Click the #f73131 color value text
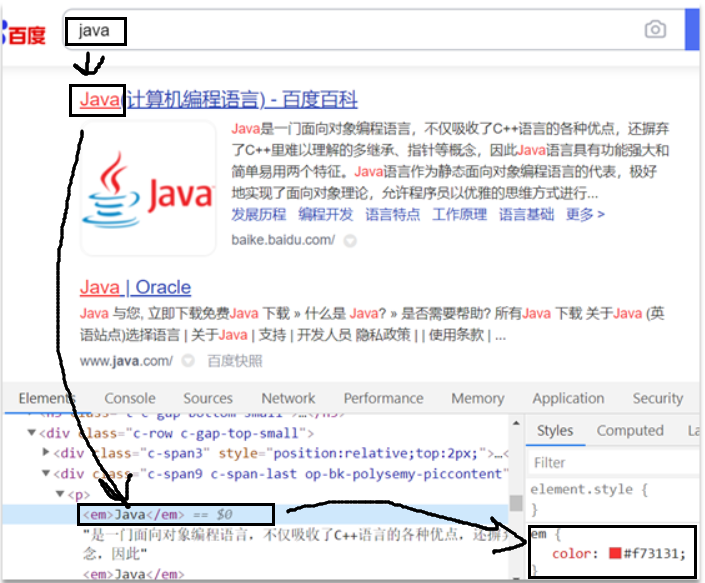The height and width of the screenshot is (583, 705). pyautogui.click(x=651, y=553)
